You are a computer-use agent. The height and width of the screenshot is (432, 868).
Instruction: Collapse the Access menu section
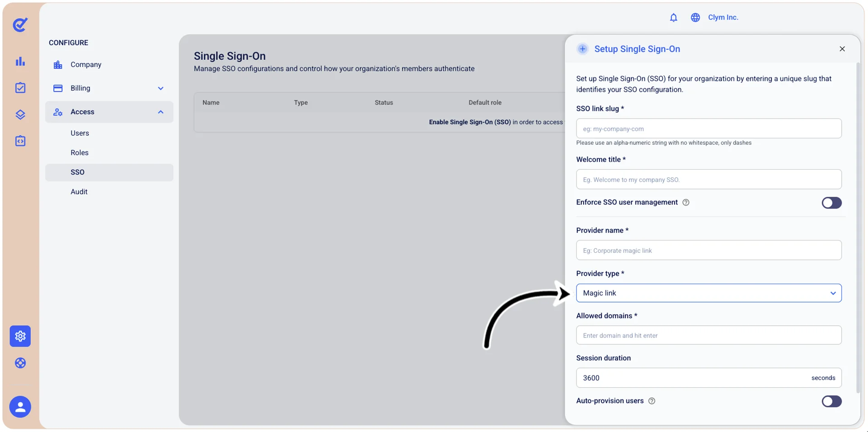109,112
